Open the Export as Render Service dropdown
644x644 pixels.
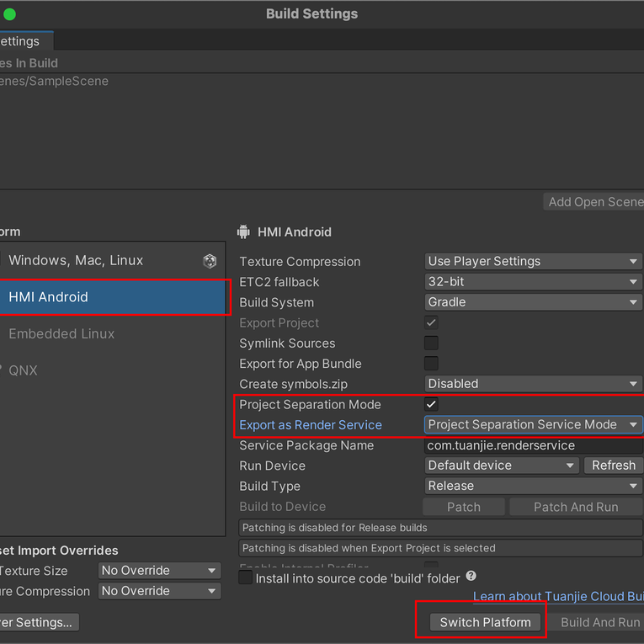click(x=533, y=424)
